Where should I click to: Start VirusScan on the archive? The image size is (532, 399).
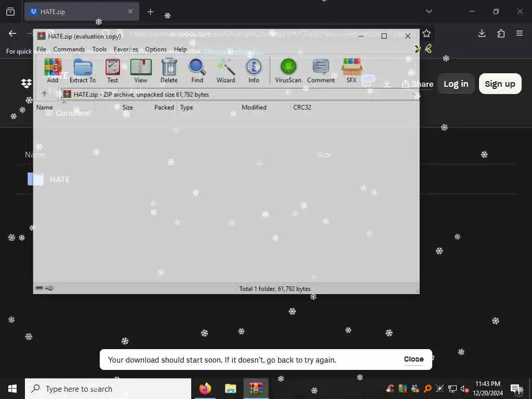click(x=288, y=71)
